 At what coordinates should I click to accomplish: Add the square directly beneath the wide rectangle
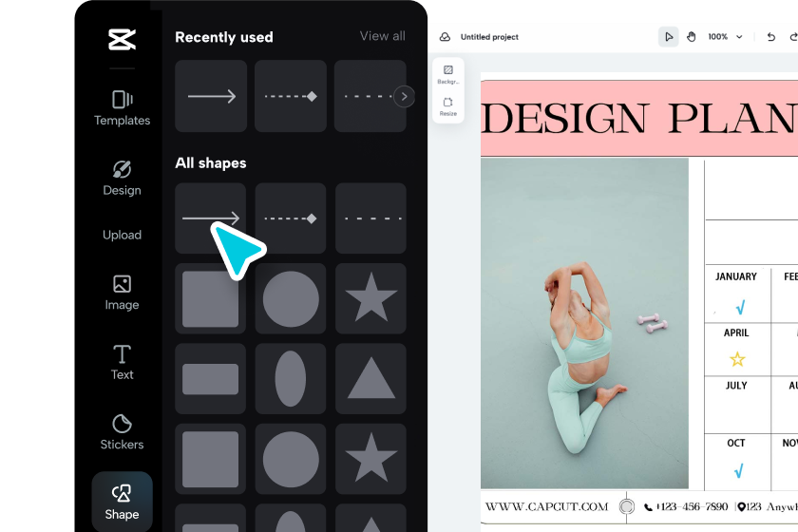210,459
